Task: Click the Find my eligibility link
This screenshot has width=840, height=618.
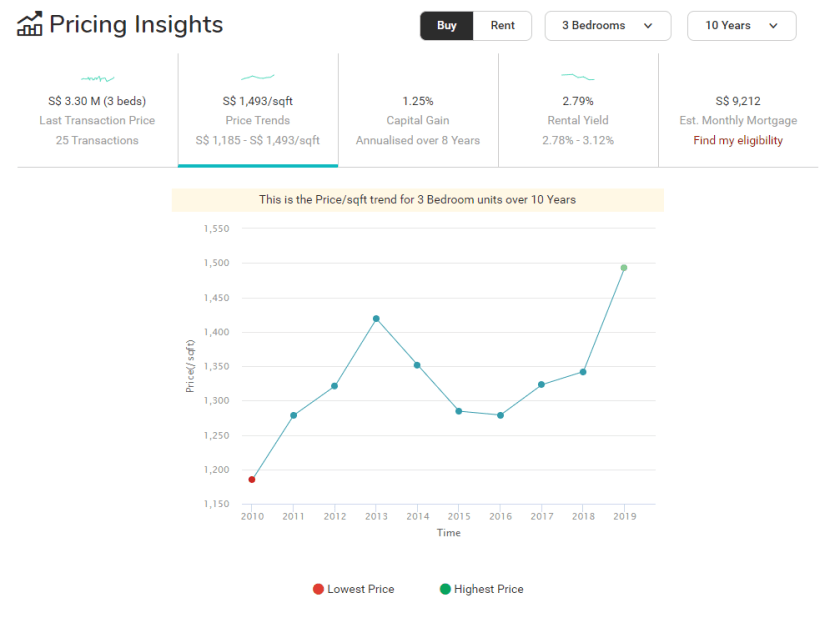Action: tap(738, 140)
